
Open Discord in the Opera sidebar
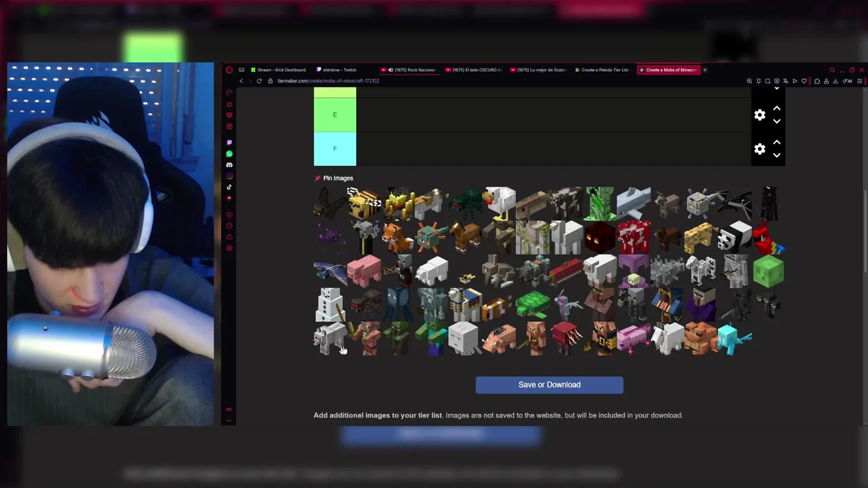point(229,165)
